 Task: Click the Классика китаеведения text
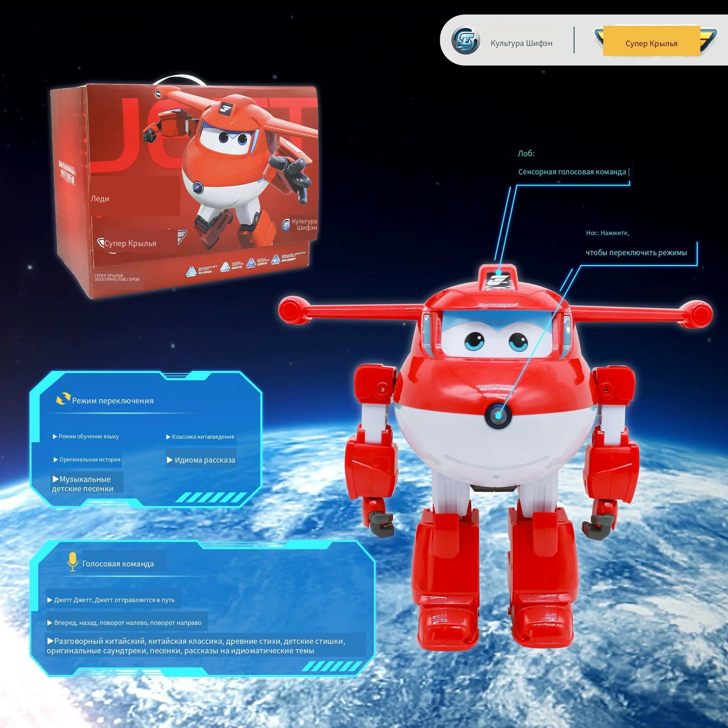coord(203,437)
